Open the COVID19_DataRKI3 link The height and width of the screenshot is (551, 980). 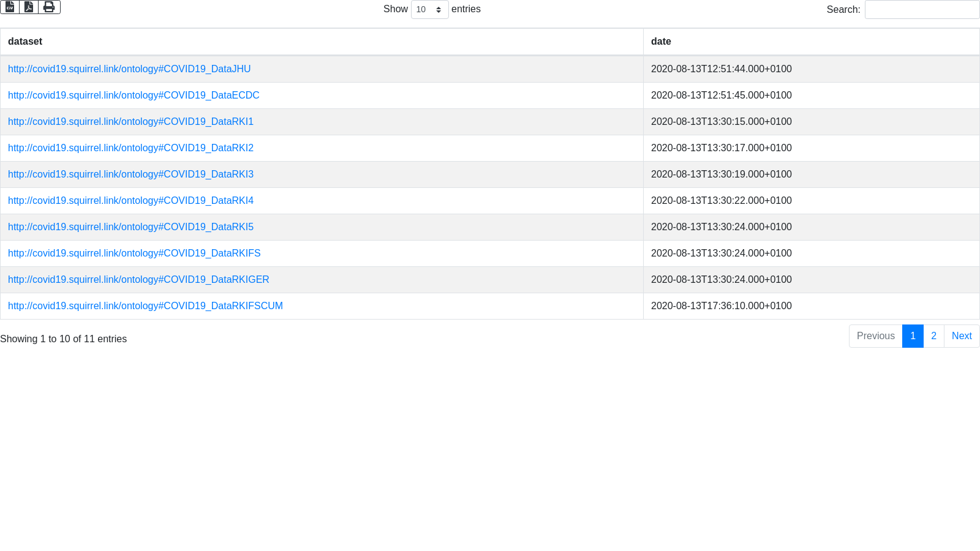(130, 174)
